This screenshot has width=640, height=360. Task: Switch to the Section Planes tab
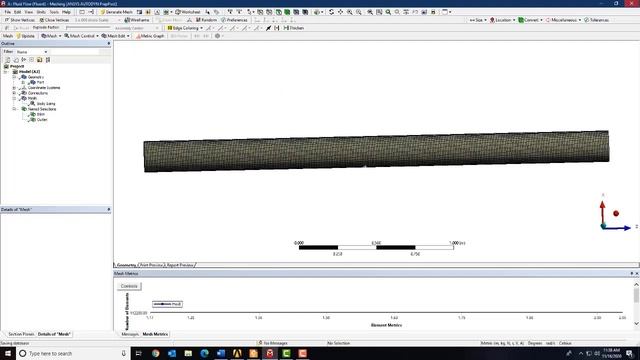[x=21, y=334]
